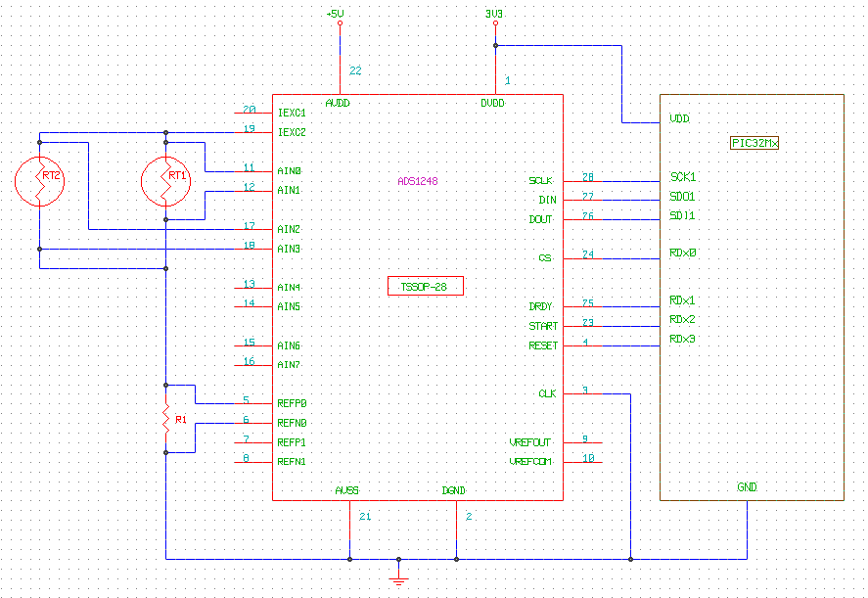The height and width of the screenshot is (598, 868).
Task: Click the GND label on PIC32Mx
Action: click(747, 487)
